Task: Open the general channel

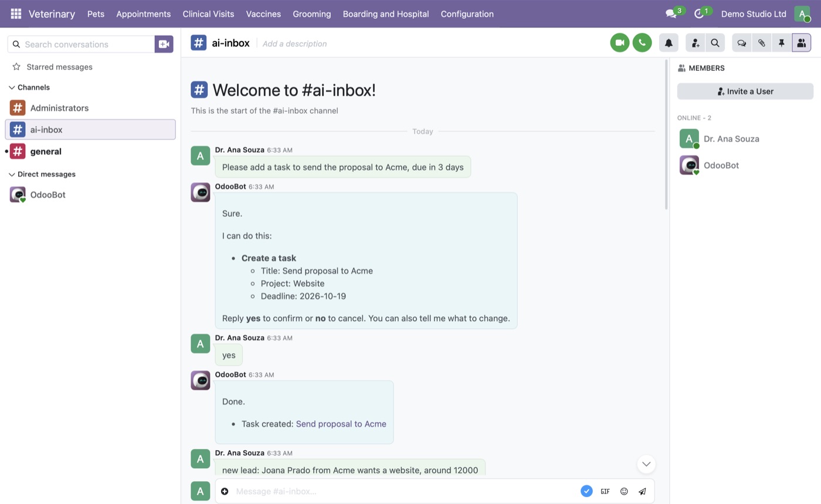Action: point(90,151)
